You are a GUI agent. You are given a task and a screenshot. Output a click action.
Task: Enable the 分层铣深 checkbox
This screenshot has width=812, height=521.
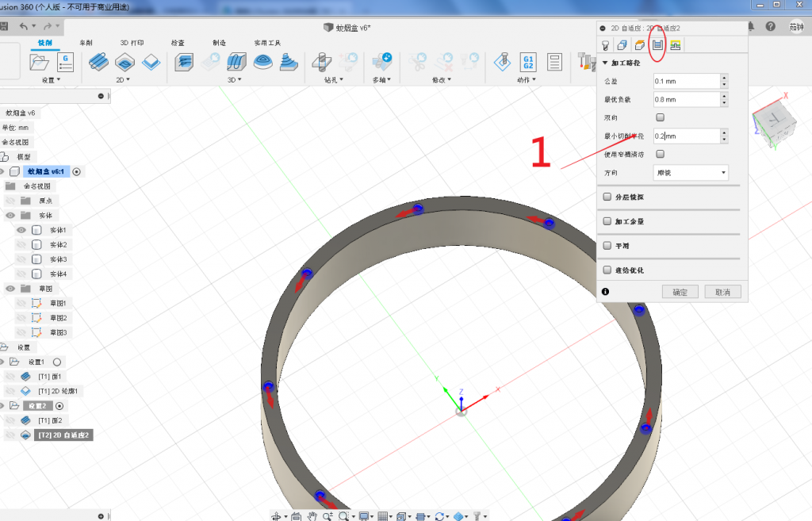point(607,197)
